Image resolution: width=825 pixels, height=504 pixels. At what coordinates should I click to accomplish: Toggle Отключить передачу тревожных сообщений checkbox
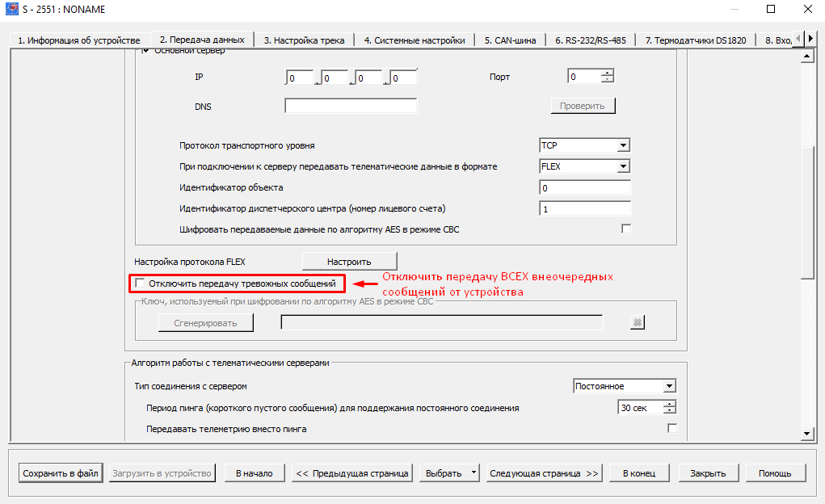click(141, 283)
